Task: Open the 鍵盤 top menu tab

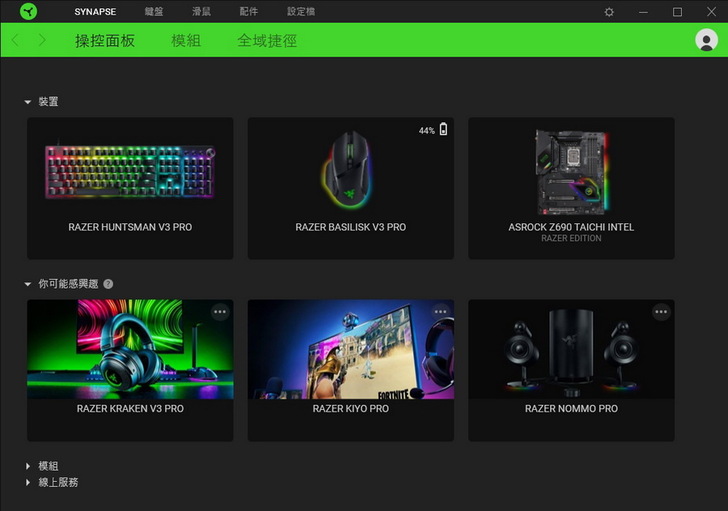Action: click(154, 11)
